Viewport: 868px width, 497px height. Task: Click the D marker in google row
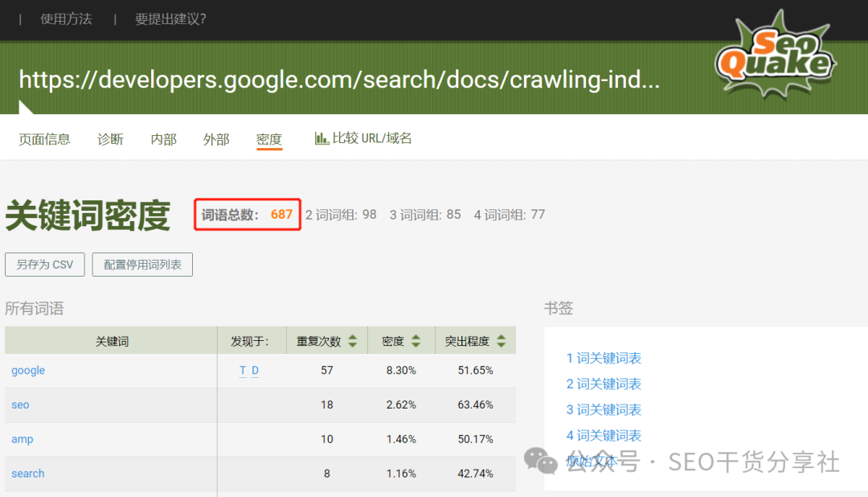(x=256, y=370)
